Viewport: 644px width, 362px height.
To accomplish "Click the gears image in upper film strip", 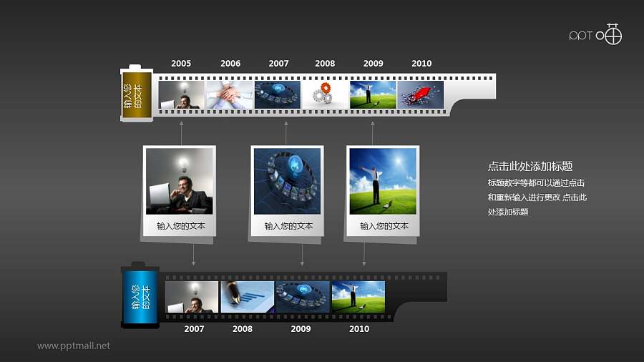I will (x=325, y=94).
